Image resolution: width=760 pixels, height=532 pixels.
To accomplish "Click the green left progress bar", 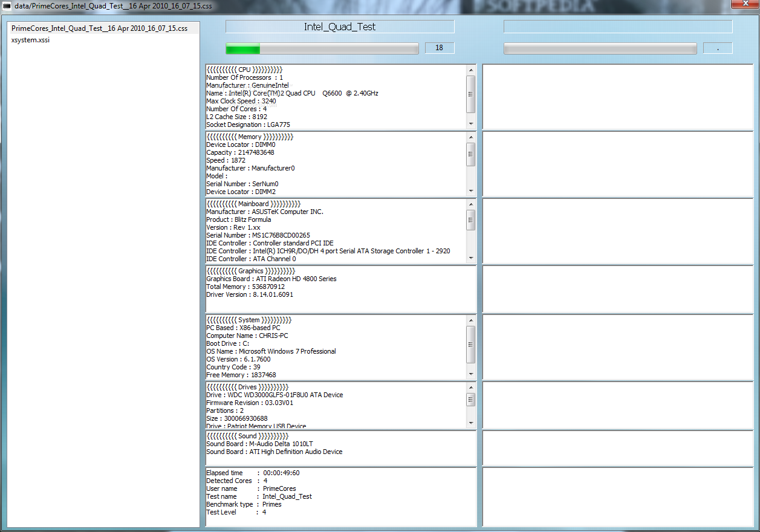I will pos(322,48).
